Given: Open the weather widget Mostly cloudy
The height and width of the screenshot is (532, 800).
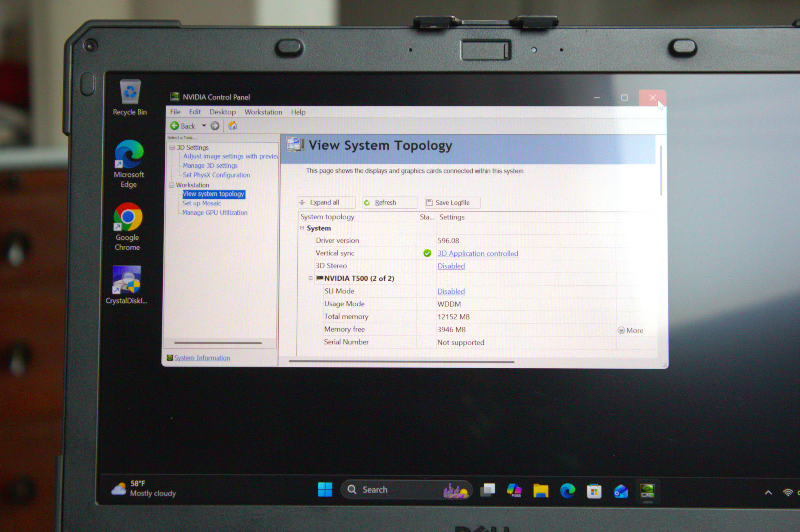Looking at the screenshot, I should [x=144, y=489].
